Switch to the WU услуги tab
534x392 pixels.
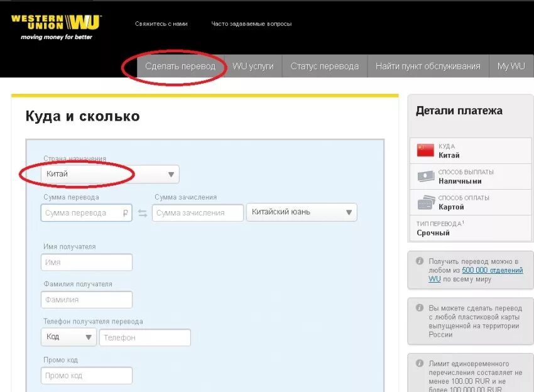point(253,66)
